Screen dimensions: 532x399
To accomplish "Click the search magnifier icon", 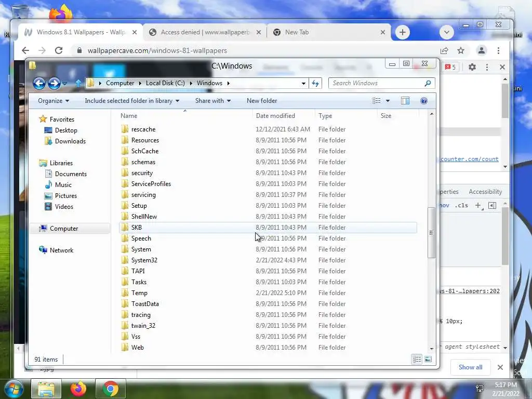I will [428, 83].
